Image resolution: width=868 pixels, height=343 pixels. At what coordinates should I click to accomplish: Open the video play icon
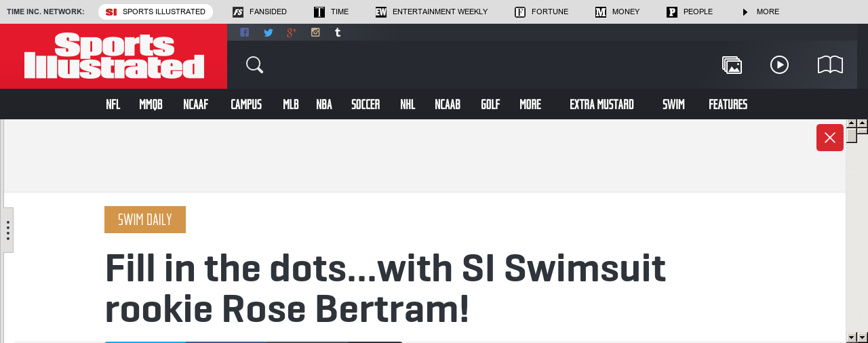pyautogui.click(x=780, y=65)
